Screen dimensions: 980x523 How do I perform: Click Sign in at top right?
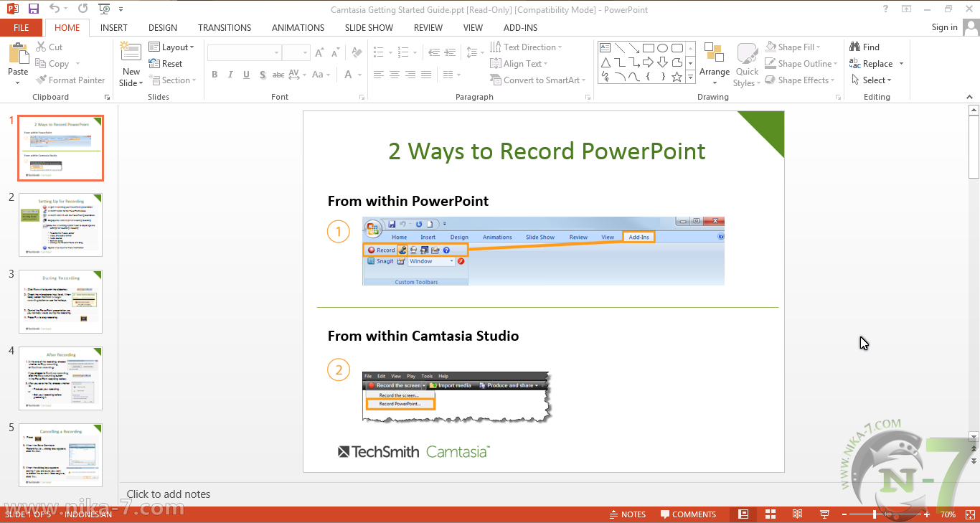944,27
